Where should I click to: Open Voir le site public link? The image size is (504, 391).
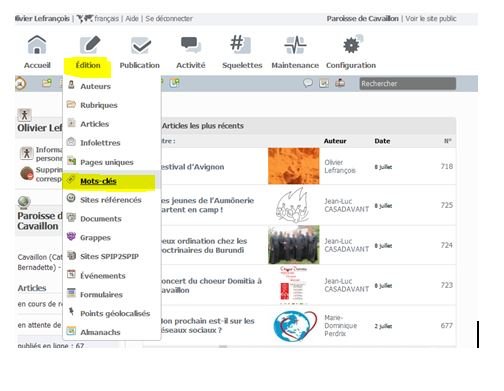click(431, 19)
